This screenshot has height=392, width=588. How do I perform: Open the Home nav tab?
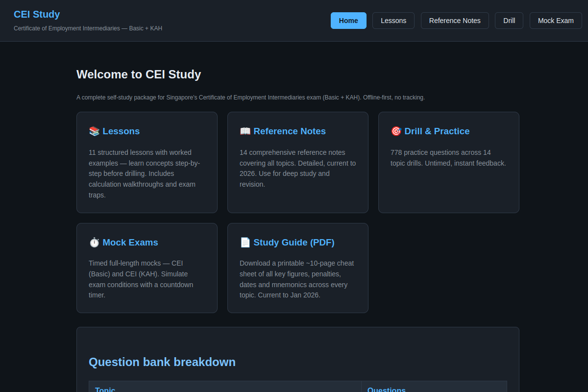point(348,21)
